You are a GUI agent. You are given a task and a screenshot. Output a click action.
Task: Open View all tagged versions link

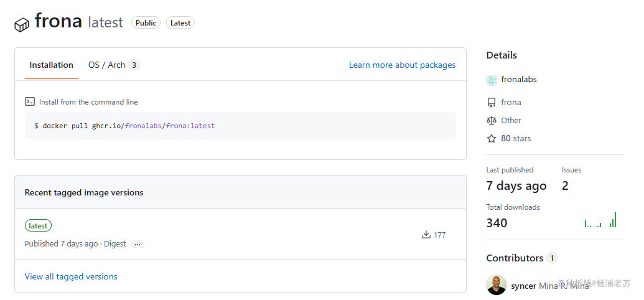71,276
